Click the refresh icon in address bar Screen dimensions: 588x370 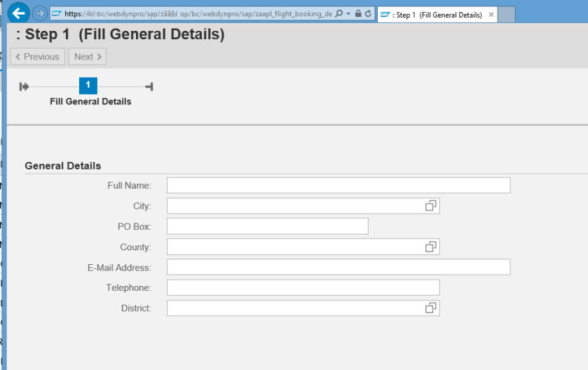point(368,13)
